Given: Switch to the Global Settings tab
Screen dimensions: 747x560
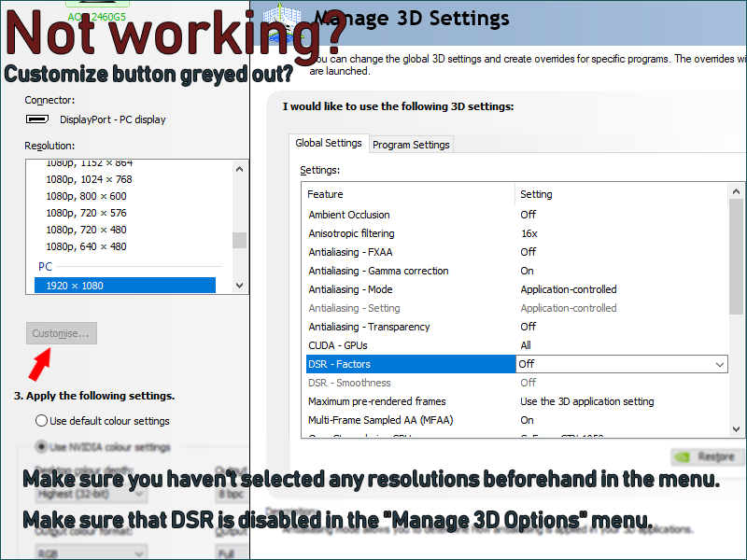Looking at the screenshot, I should point(329,143).
